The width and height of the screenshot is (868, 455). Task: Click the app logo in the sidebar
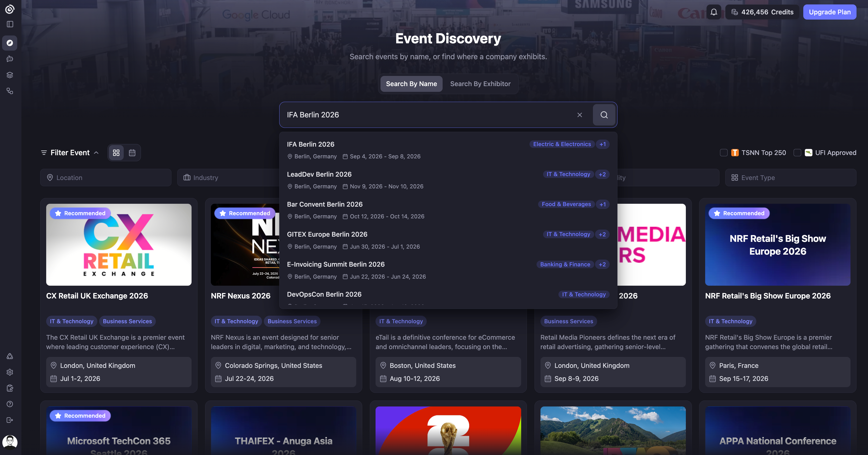click(10, 9)
